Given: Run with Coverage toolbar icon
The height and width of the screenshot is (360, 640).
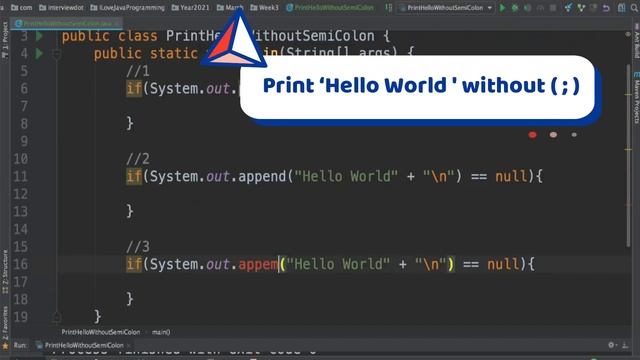Looking at the screenshot, I should pyautogui.click(x=528, y=8).
